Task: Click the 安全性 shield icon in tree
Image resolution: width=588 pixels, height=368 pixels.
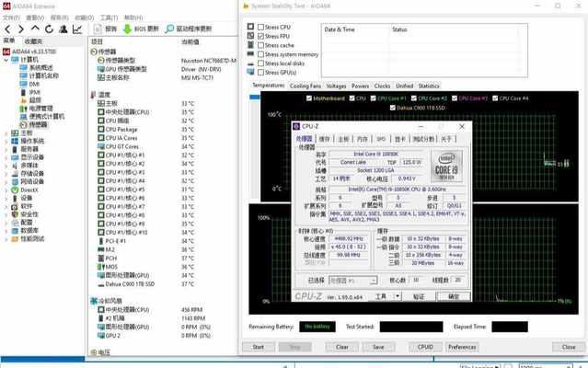Action: pos(15,214)
